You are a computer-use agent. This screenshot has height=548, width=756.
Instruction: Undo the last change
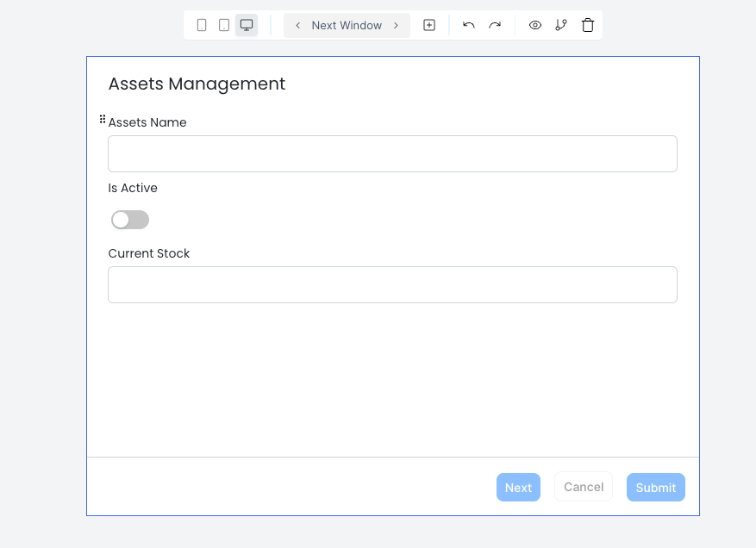[469, 25]
